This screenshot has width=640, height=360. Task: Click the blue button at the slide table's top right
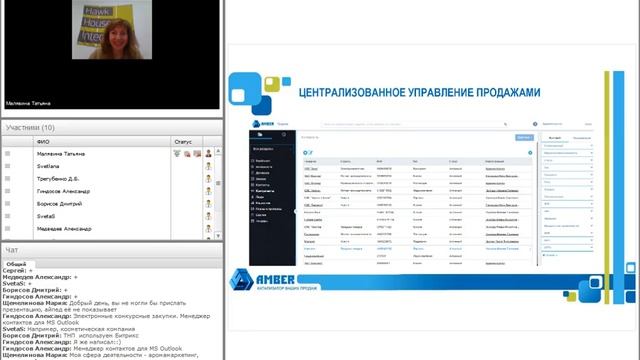[x=524, y=138]
